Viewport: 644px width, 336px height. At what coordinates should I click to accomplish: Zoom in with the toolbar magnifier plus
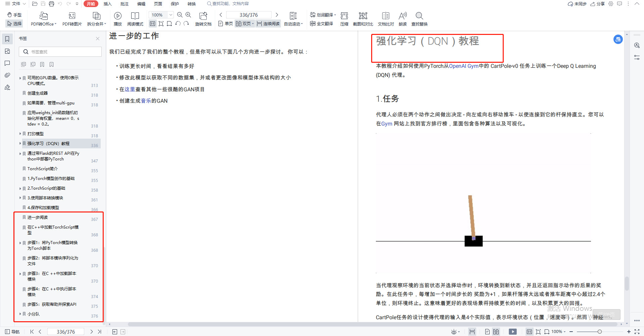coord(188,15)
